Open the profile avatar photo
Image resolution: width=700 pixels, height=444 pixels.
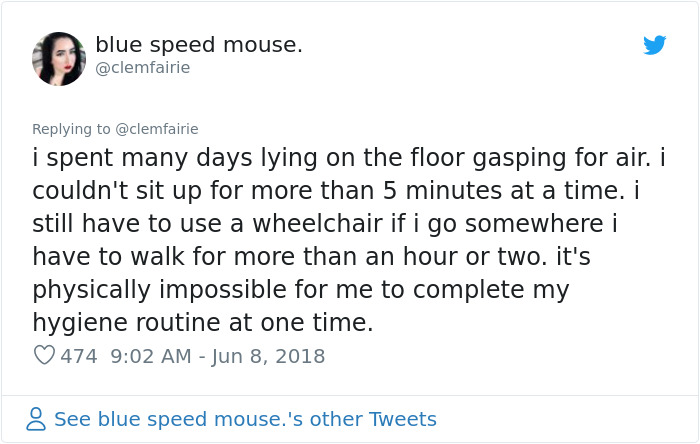[x=59, y=58]
